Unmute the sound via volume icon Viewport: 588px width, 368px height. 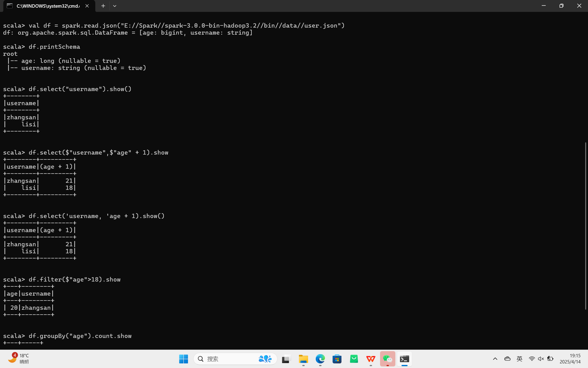541,359
